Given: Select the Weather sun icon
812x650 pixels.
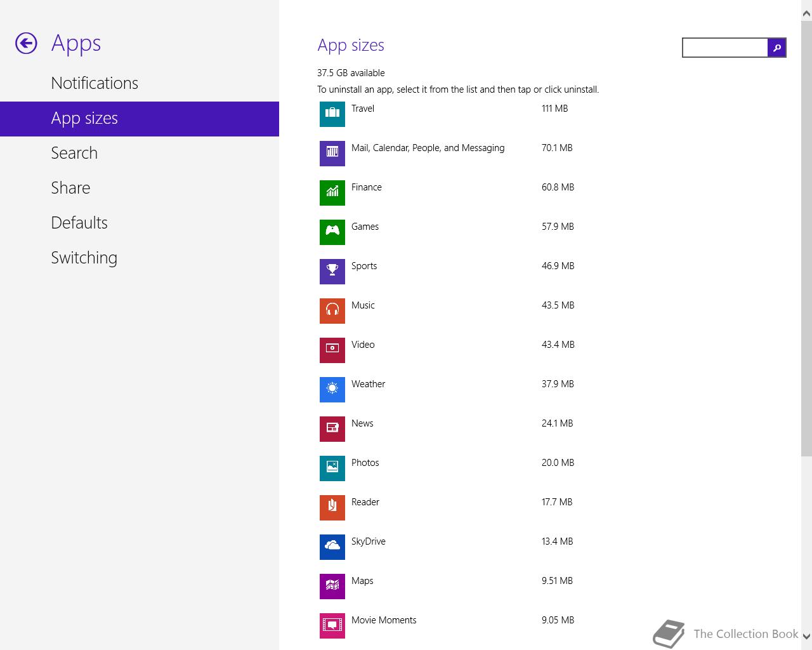Looking at the screenshot, I should (332, 390).
